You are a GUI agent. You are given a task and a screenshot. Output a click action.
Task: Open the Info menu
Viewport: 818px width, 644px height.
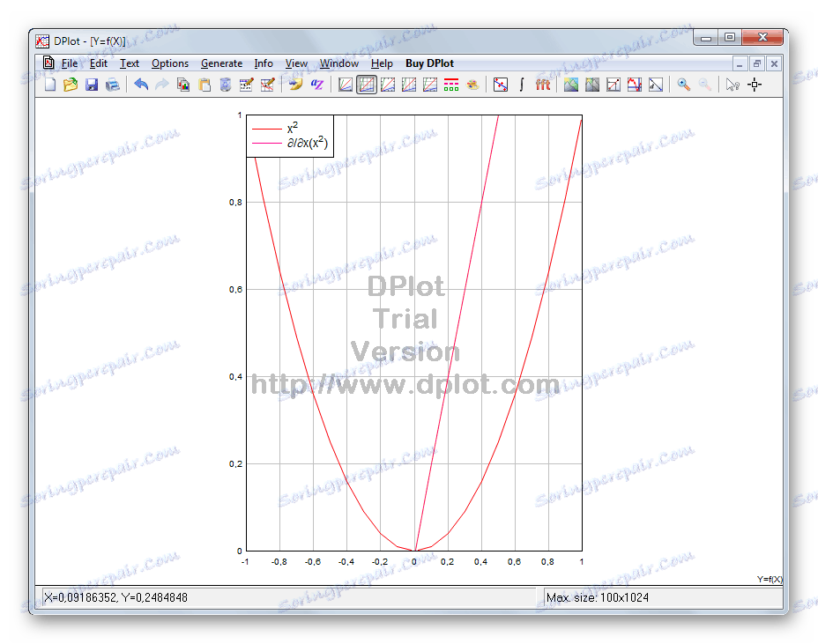[x=264, y=63]
